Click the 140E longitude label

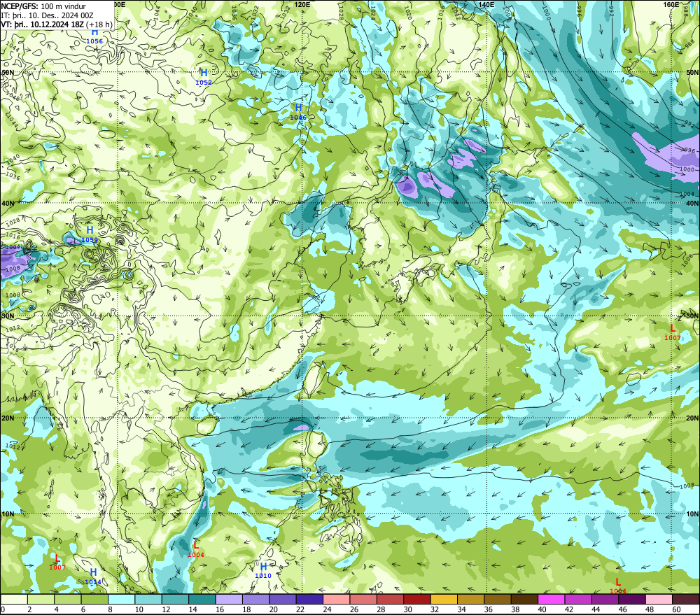(486, 4)
